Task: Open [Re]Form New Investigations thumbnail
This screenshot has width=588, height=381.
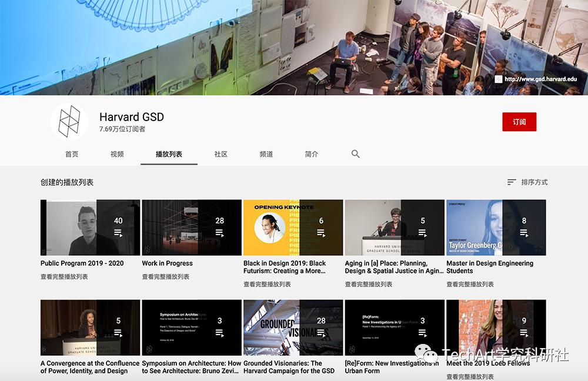Action: pyautogui.click(x=395, y=327)
